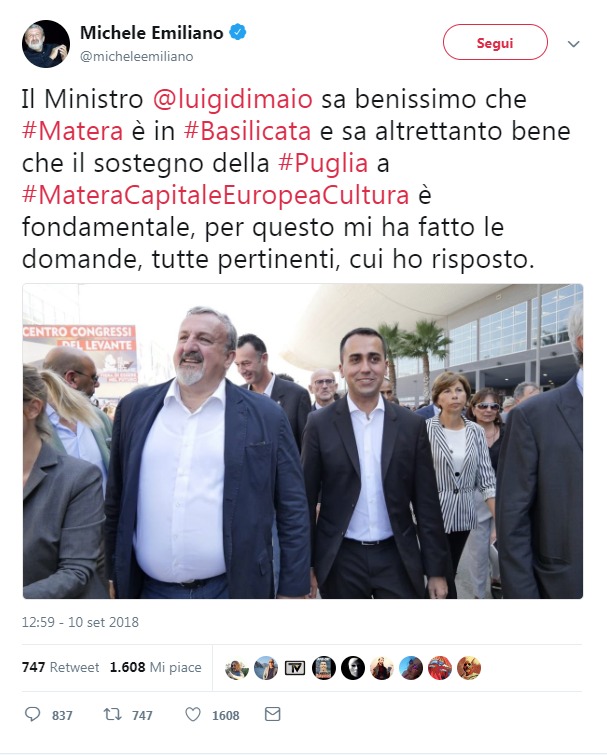Expand the tweet options chevron
Image resolution: width=607 pixels, height=755 pixels.
point(573,44)
